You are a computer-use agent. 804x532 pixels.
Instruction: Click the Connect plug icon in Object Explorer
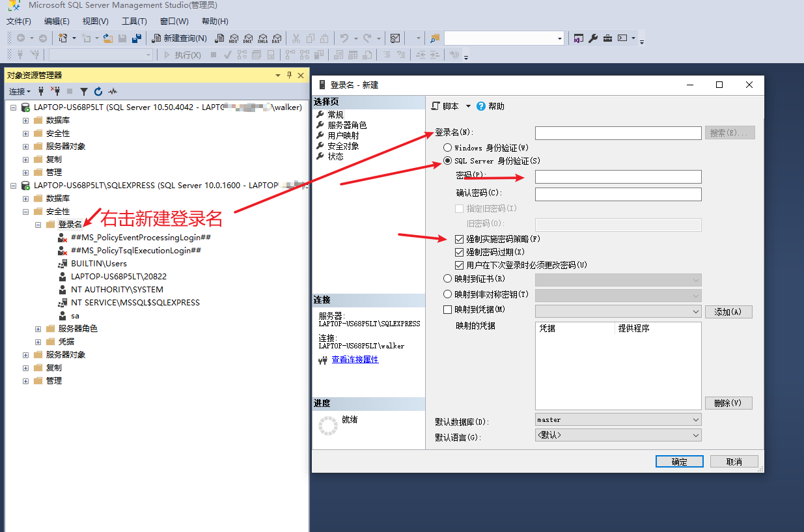click(x=41, y=92)
